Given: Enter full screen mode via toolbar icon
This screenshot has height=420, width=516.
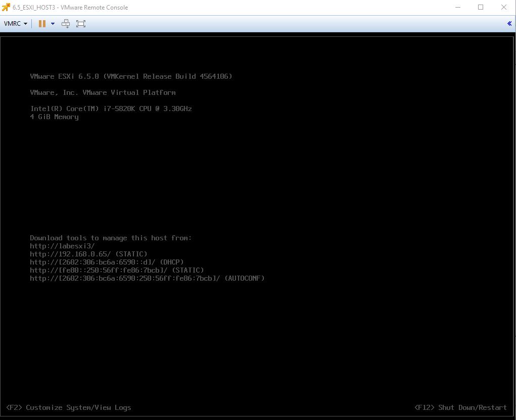Looking at the screenshot, I should 81,24.
